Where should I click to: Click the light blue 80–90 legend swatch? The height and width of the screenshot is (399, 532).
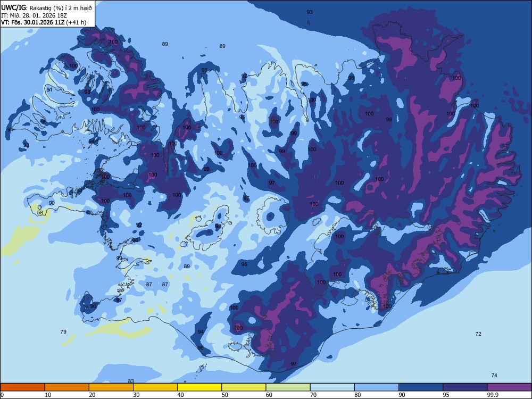376,387
